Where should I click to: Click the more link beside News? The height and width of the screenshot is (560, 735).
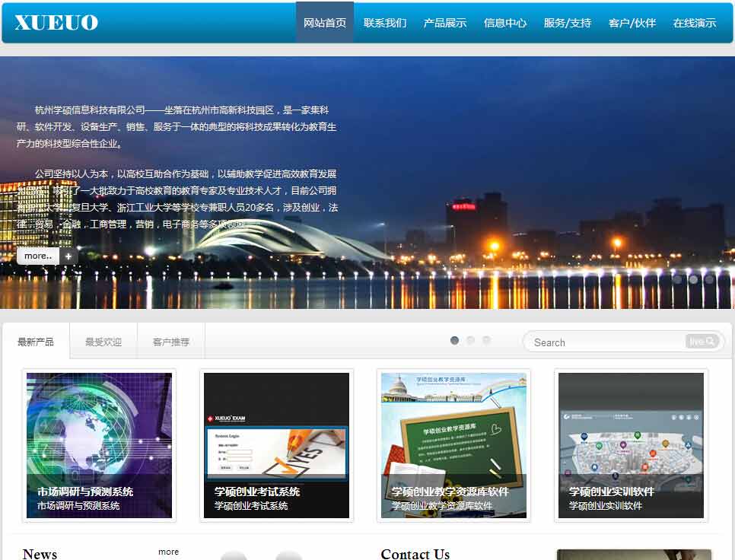coord(168,552)
